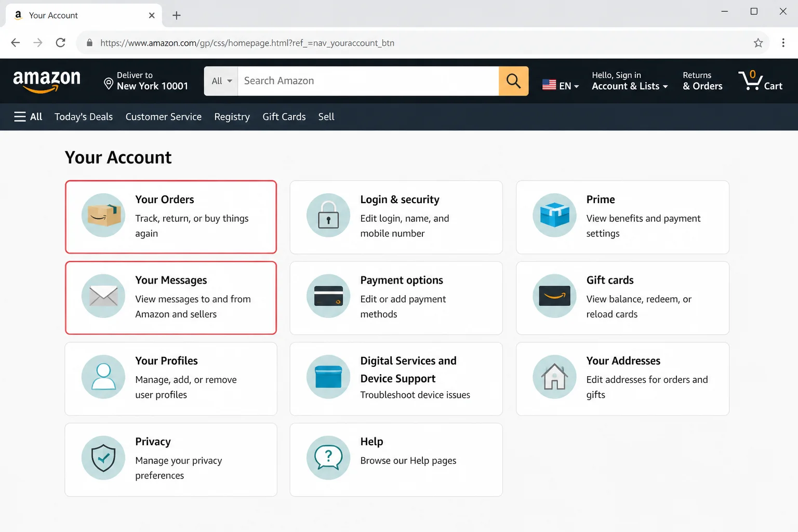Open the Login & security card title
798x532 pixels.
click(400, 199)
